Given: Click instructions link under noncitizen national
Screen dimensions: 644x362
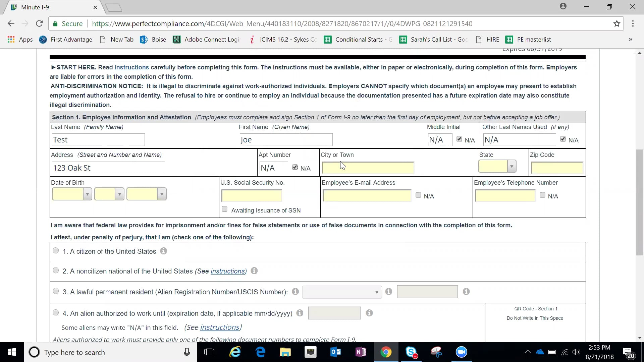Looking at the screenshot, I should click(227, 271).
